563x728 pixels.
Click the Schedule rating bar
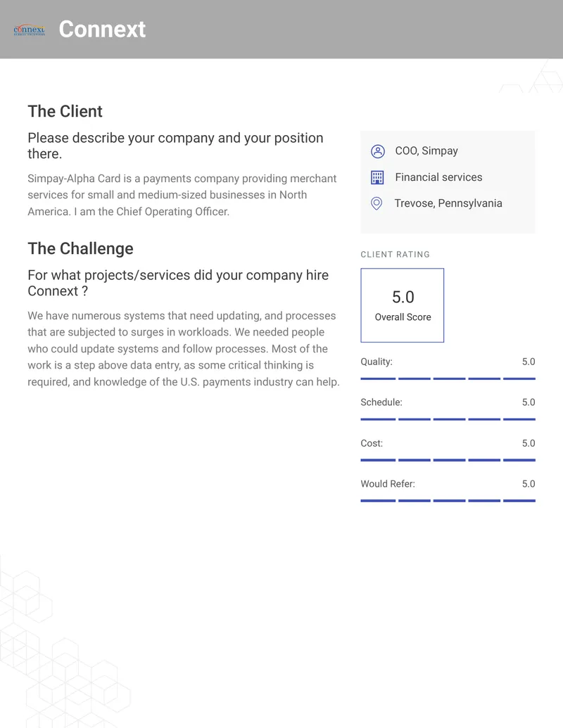click(448, 419)
